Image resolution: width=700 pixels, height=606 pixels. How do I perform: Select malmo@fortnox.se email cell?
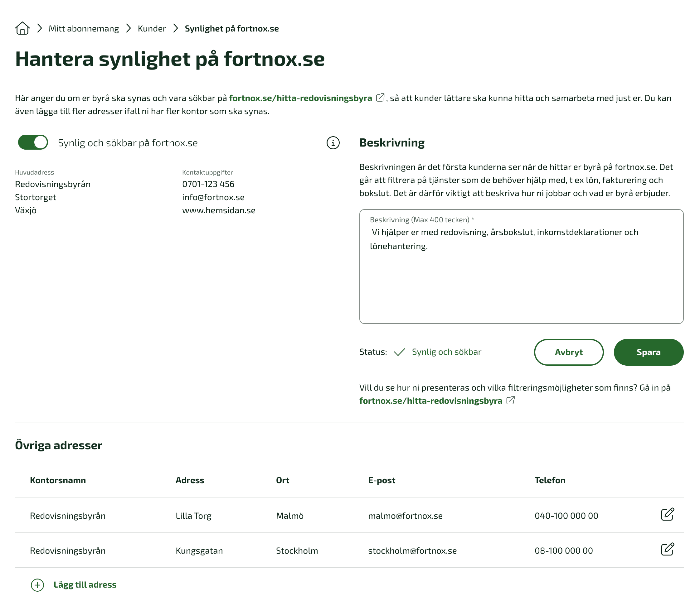pyautogui.click(x=405, y=516)
